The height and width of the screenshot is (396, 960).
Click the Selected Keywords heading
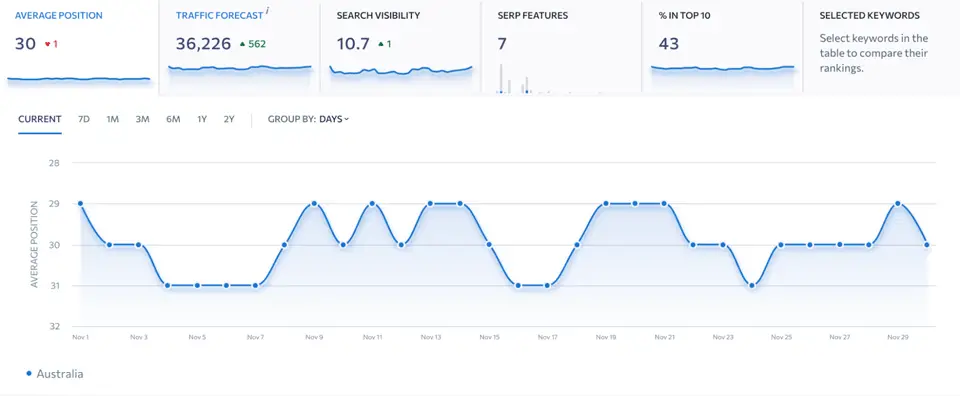click(869, 15)
